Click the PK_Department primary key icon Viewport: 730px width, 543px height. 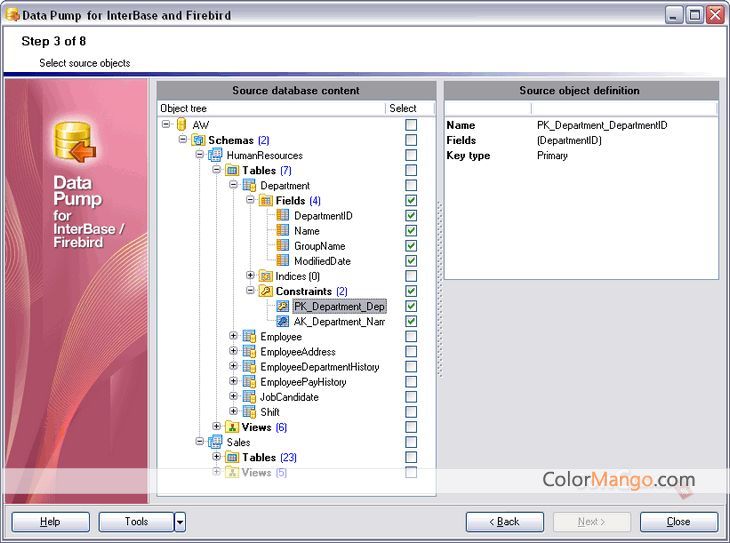coord(283,306)
